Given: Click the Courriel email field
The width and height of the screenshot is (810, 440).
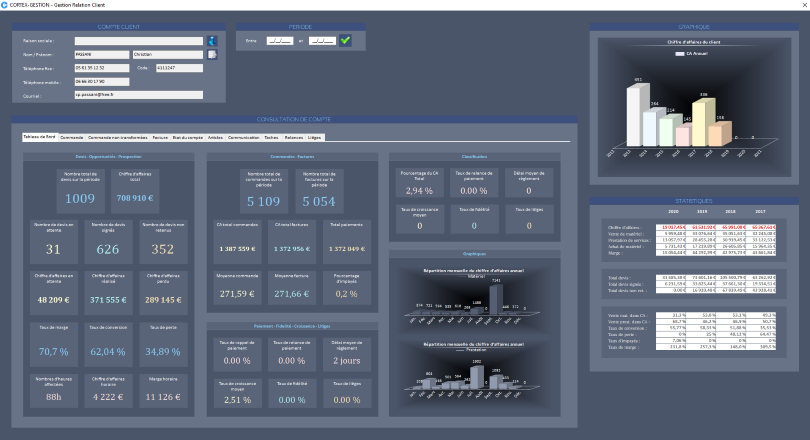Looking at the screenshot, I should coord(138,95).
